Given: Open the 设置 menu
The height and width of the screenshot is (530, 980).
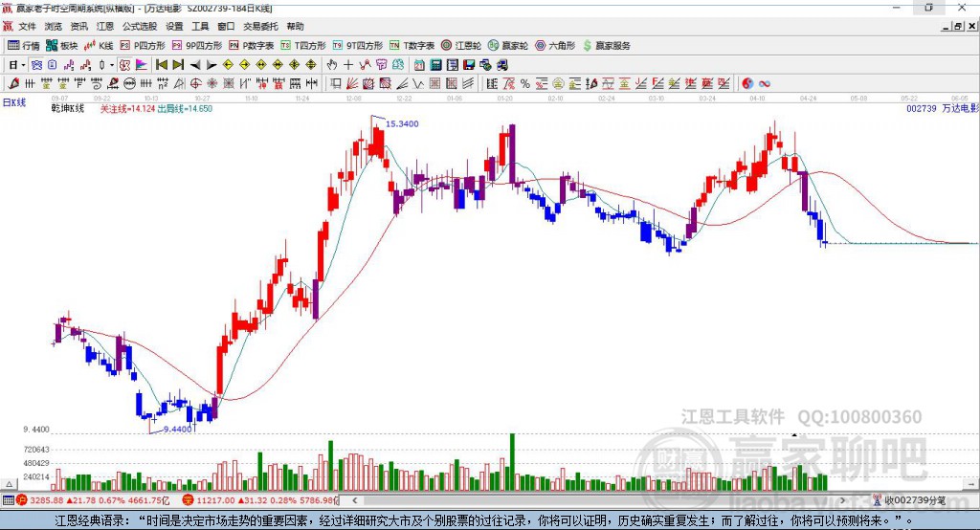Looking at the screenshot, I should (x=174, y=26).
